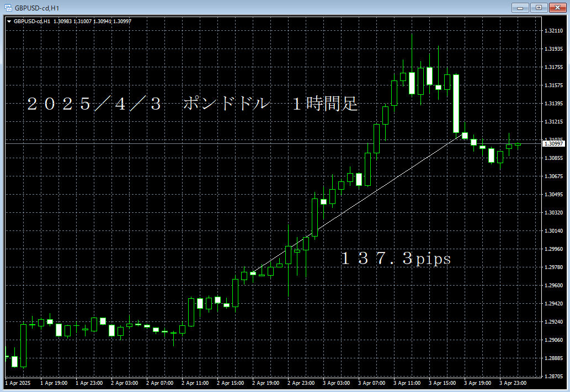
Task: Click the 2 Apr 15:00 time label
Action: (230, 383)
